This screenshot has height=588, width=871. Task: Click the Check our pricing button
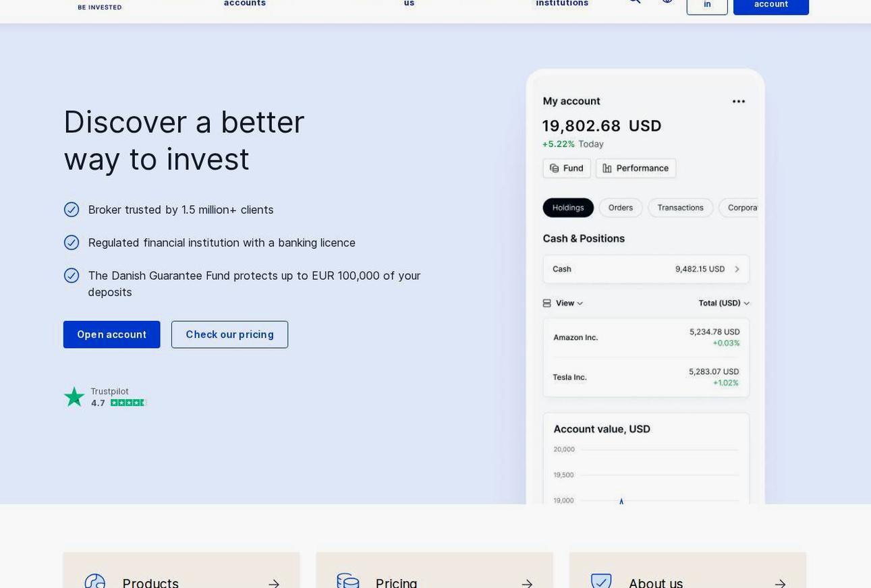click(229, 334)
